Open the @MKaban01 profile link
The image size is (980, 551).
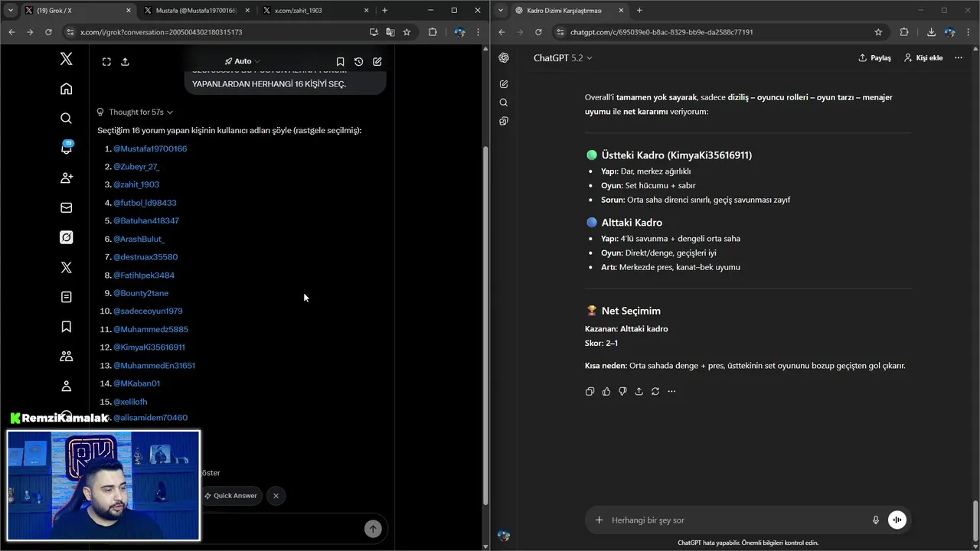(137, 383)
